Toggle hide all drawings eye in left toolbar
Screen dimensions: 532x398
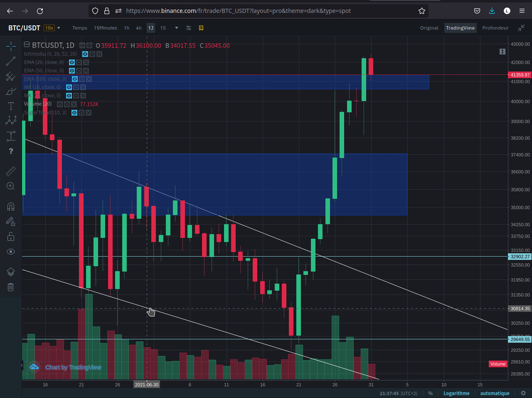[x=11, y=252]
